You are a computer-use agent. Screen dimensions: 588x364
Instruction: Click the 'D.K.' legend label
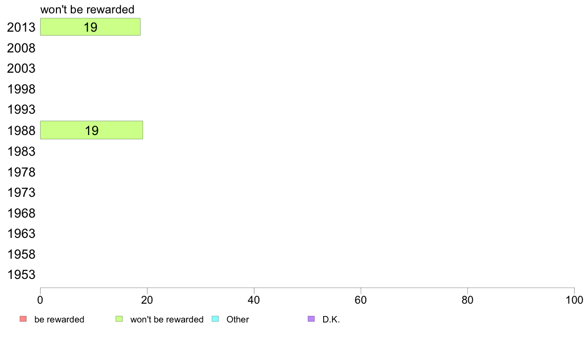pyautogui.click(x=331, y=319)
